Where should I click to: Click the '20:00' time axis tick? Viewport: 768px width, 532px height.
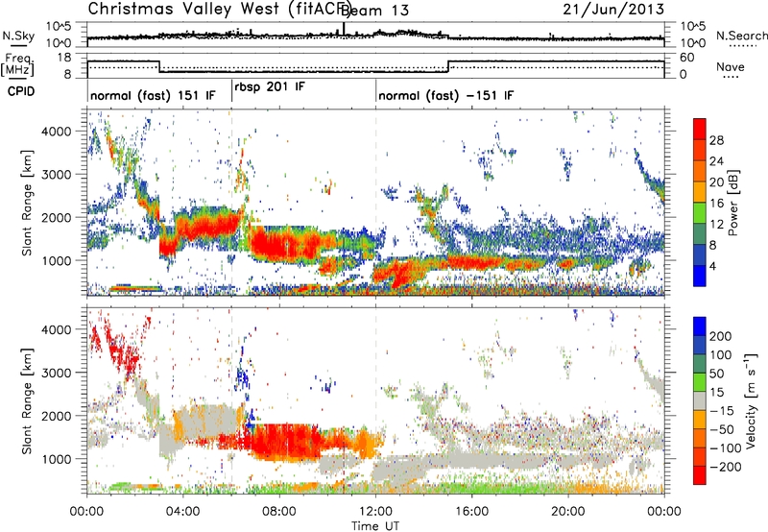pos(568,512)
